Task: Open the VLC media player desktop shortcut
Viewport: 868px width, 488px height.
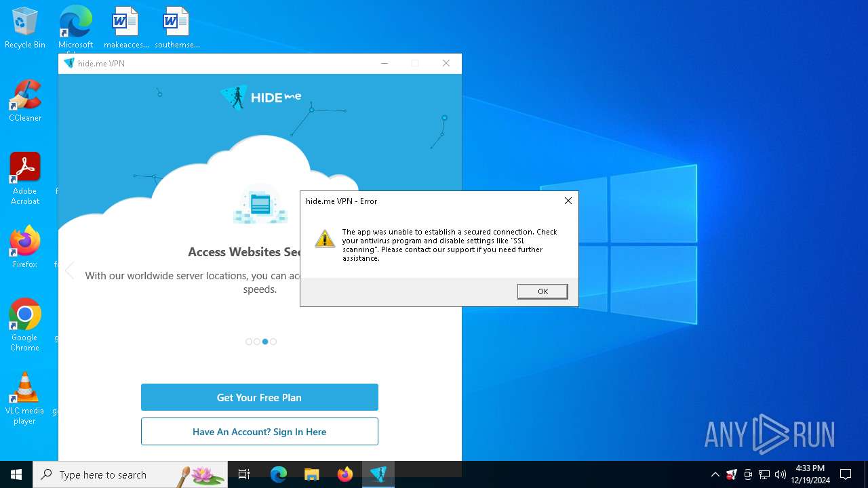Action: tap(25, 399)
